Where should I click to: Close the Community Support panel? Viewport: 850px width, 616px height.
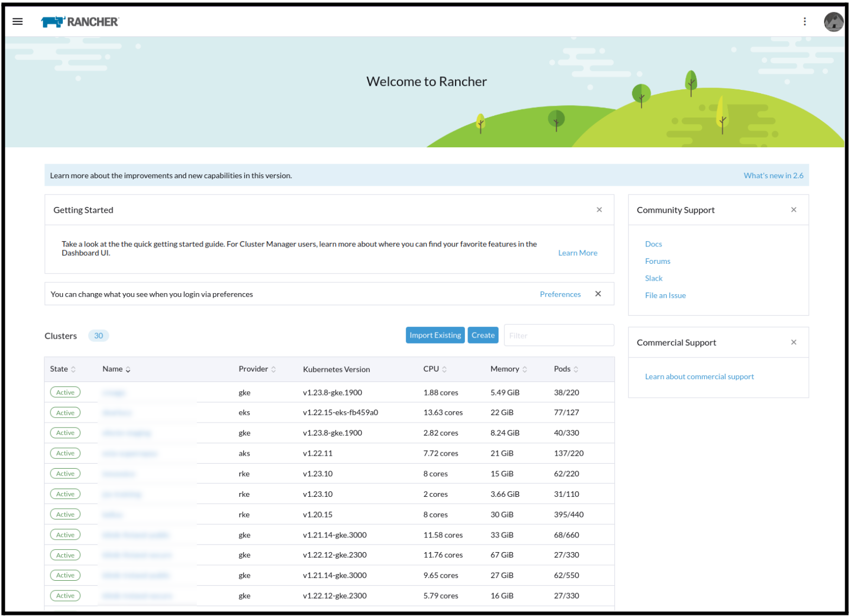[794, 210]
